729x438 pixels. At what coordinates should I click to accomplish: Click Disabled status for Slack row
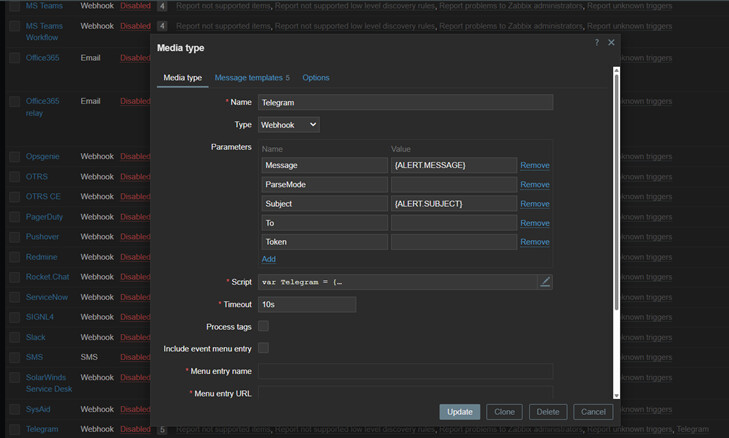pyautogui.click(x=135, y=337)
